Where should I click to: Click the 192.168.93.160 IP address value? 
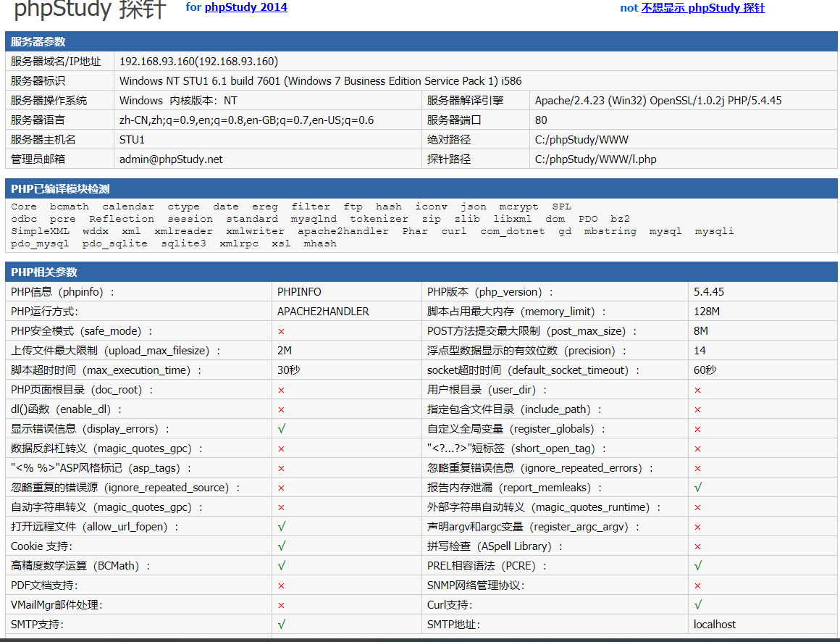pyautogui.click(x=198, y=62)
